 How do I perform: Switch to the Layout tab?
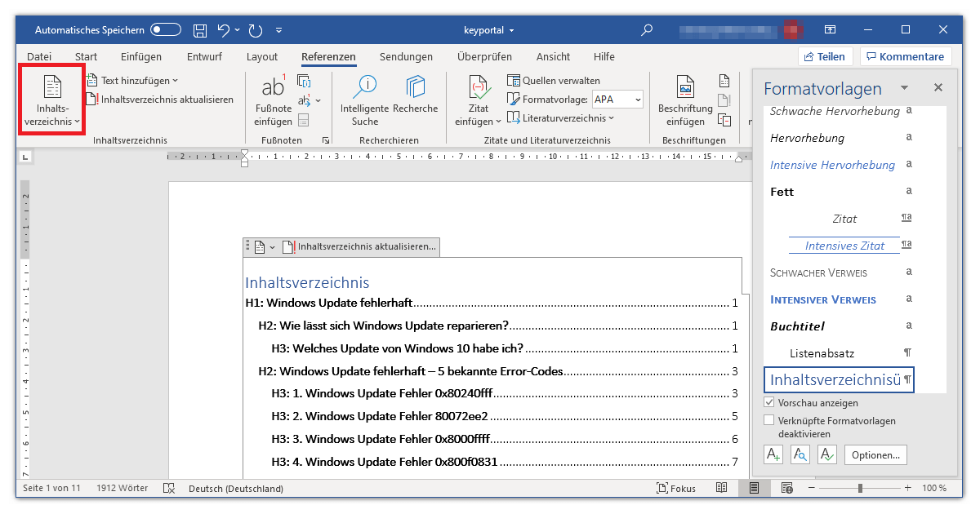click(262, 56)
